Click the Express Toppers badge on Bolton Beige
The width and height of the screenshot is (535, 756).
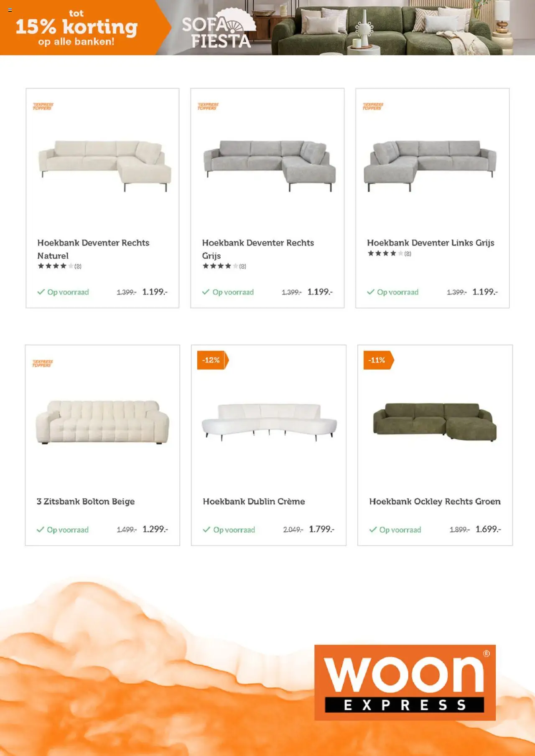coord(43,363)
